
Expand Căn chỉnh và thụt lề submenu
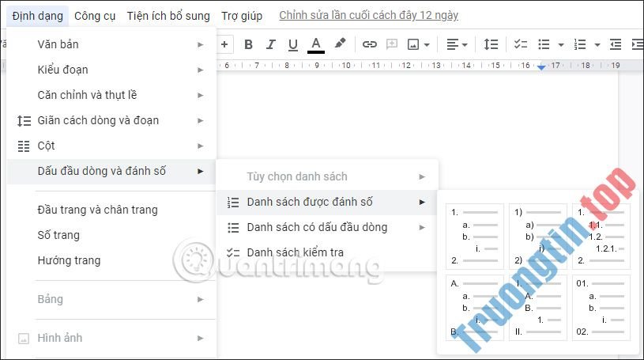[x=111, y=95]
